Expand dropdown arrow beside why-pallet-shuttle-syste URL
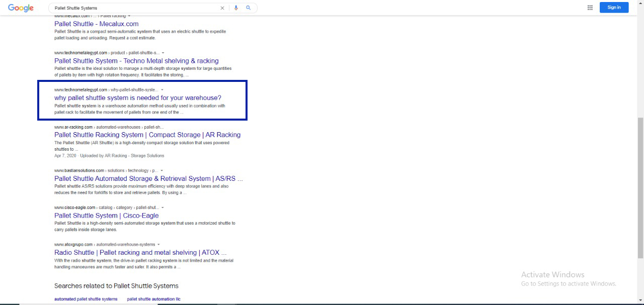The width and height of the screenshot is (644, 305). (162, 90)
